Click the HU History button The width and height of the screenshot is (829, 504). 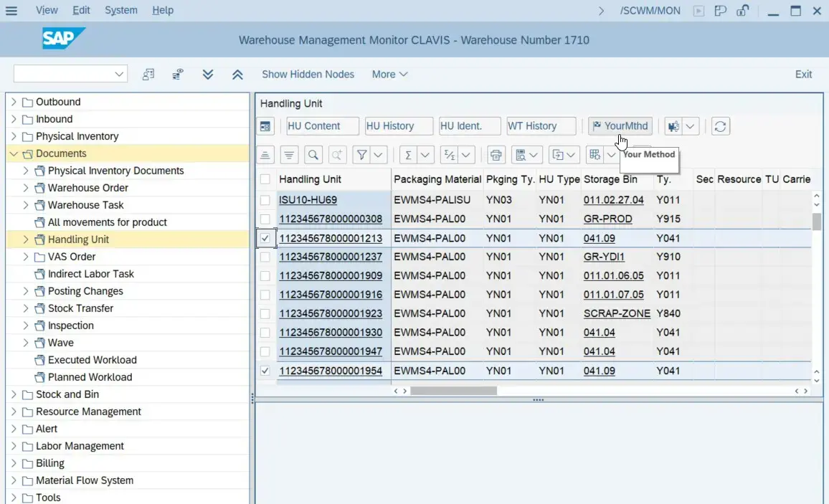(398, 126)
